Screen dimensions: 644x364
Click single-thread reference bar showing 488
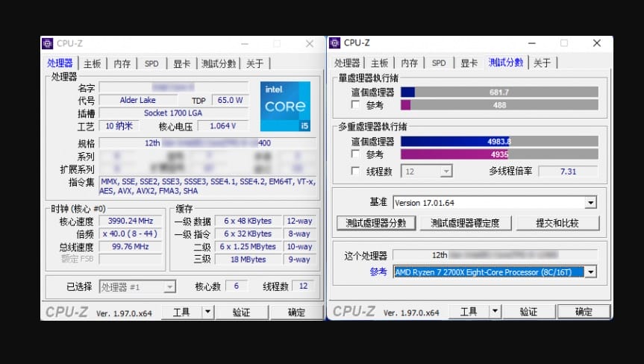(499, 105)
